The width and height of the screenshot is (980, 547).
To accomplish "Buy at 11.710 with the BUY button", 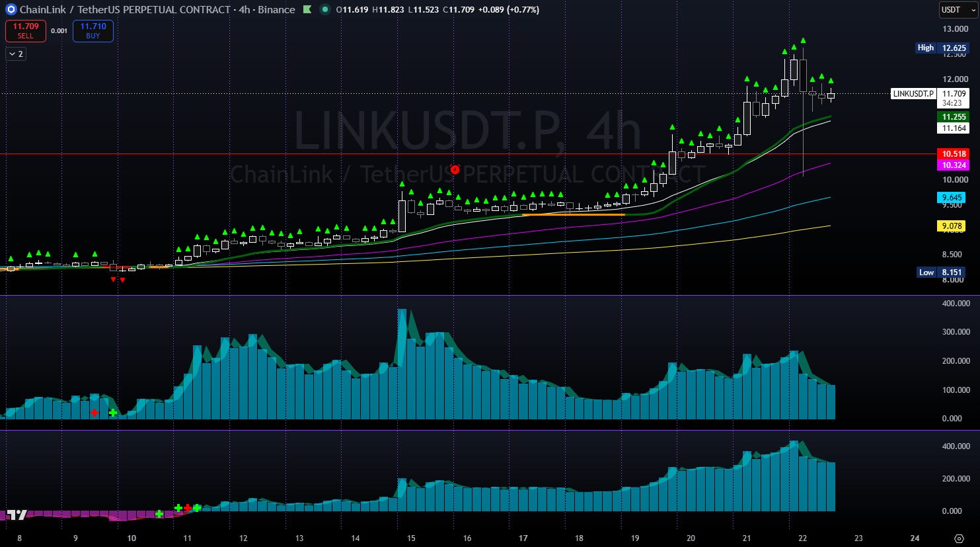I will coord(93,31).
